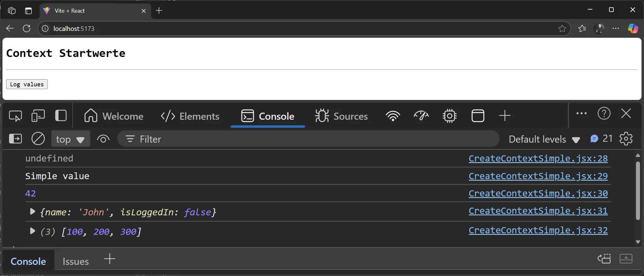Open the favorites list
Viewport: 644px width, 276px height.
tap(582, 28)
